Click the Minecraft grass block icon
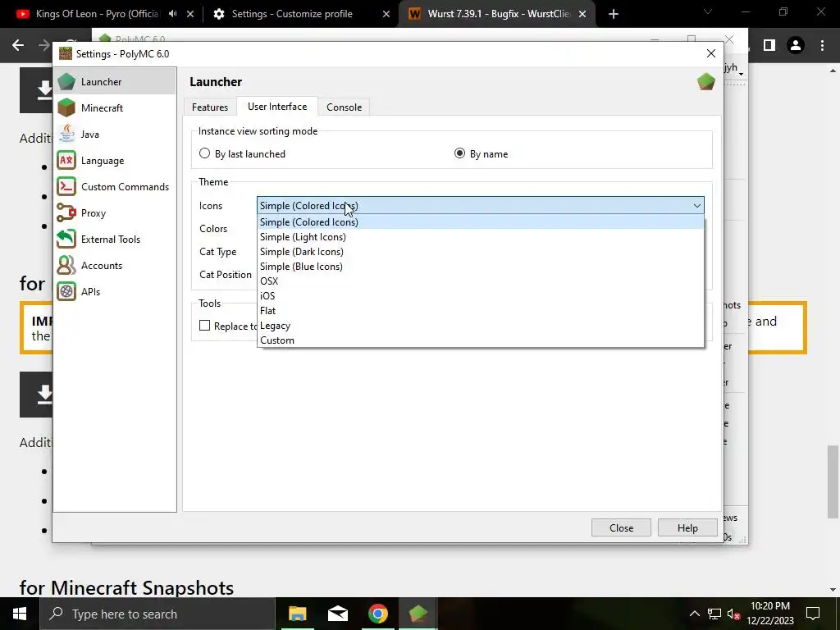This screenshot has width=840, height=630. coord(66,107)
